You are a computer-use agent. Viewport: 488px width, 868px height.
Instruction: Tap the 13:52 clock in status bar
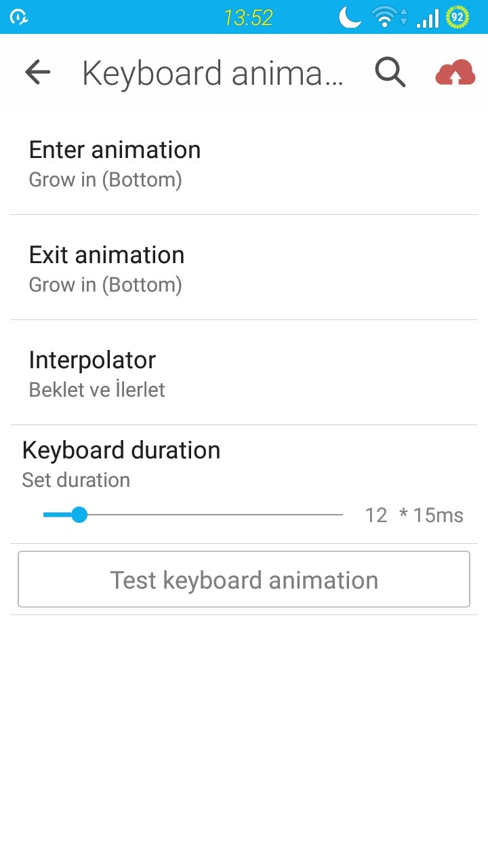pyautogui.click(x=248, y=18)
